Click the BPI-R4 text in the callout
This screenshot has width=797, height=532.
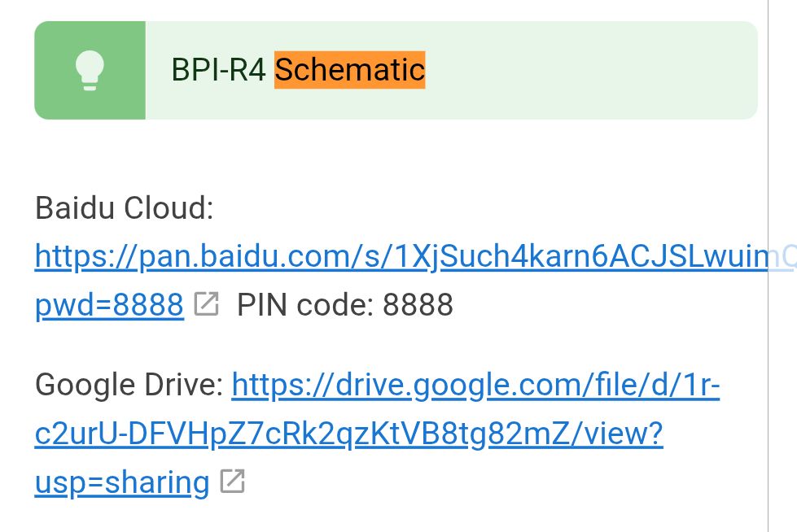click(x=218, y=71)
